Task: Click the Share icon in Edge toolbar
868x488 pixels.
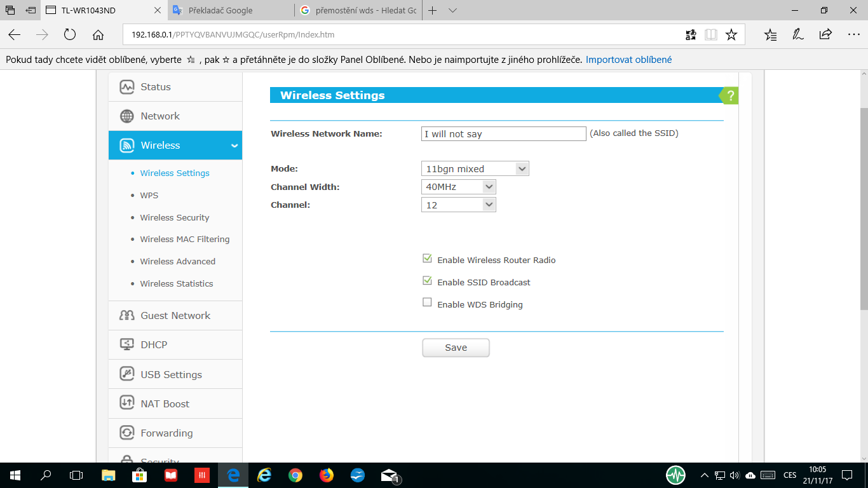Action: (x=825, y=35)
